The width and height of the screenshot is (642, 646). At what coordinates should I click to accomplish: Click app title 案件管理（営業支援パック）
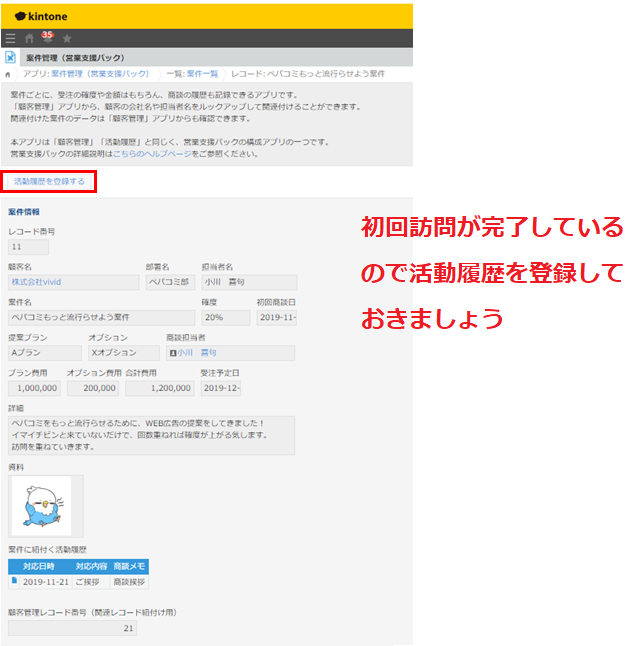click(x=75, y=58)
